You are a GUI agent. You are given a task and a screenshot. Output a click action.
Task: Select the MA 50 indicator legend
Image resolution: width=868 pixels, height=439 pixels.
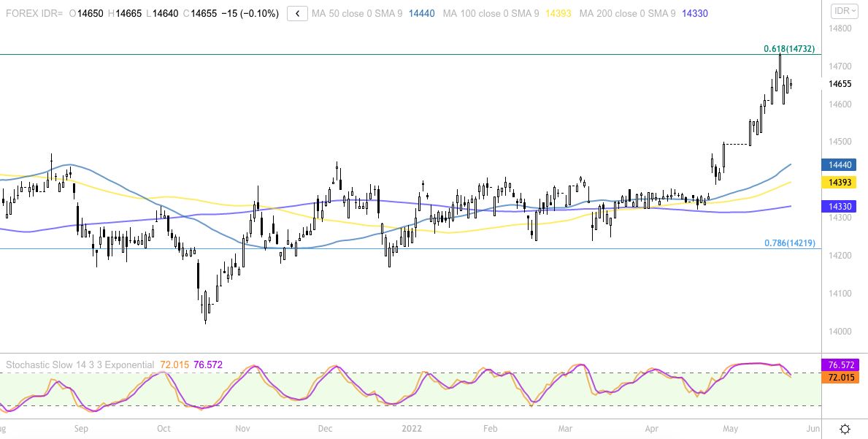tap(356, 13)
